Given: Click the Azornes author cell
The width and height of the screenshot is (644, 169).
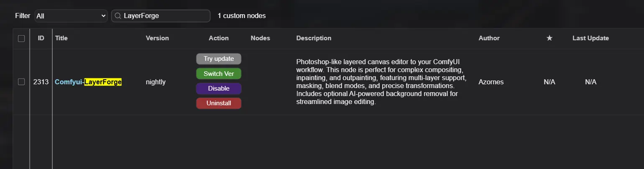Looking at the screenshot, I should 491,82.
